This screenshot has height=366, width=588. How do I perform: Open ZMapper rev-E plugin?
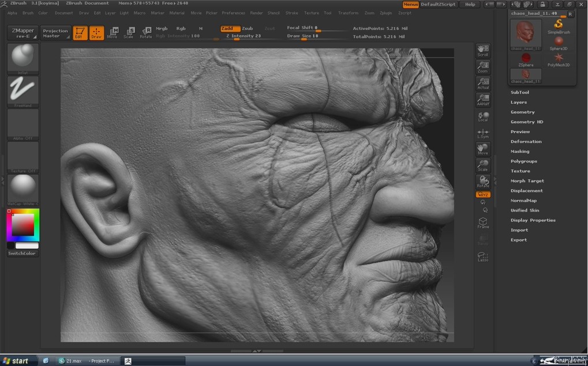click(23, 33)
